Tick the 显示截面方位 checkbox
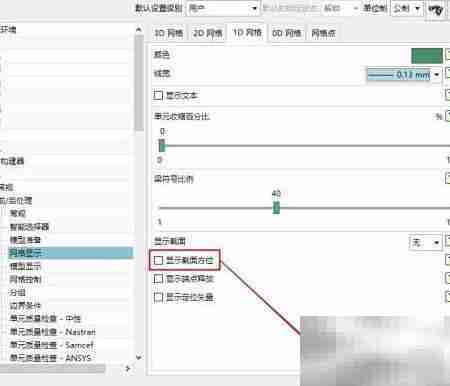 (x=158, y=260)
